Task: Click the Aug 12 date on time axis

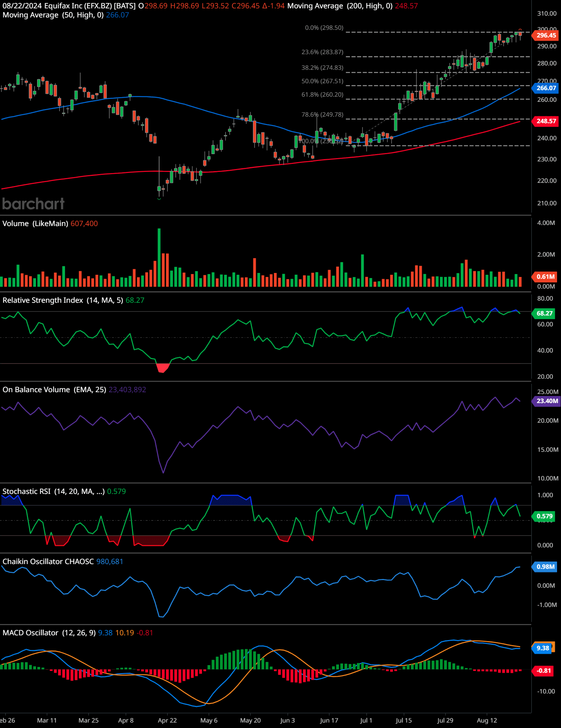Action: [487, 720]
